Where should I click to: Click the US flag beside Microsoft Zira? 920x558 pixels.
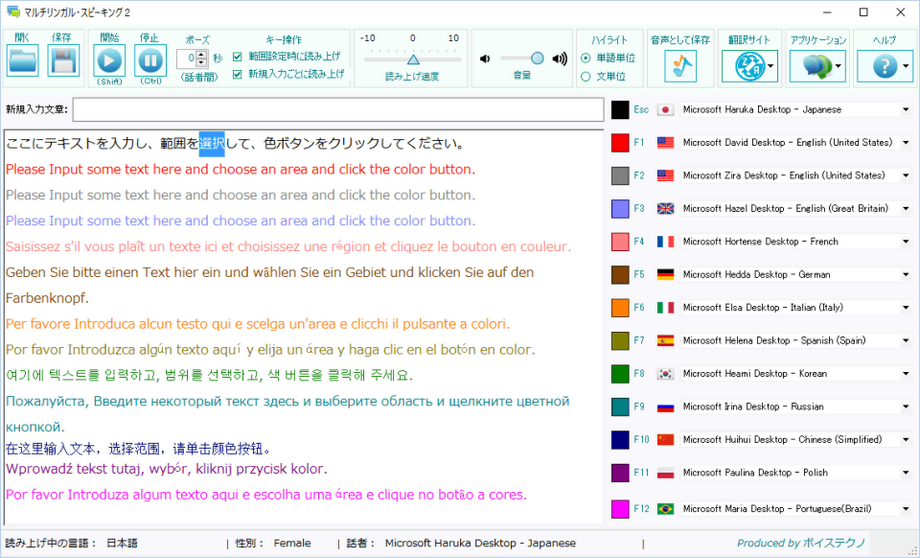pos(665,175)
